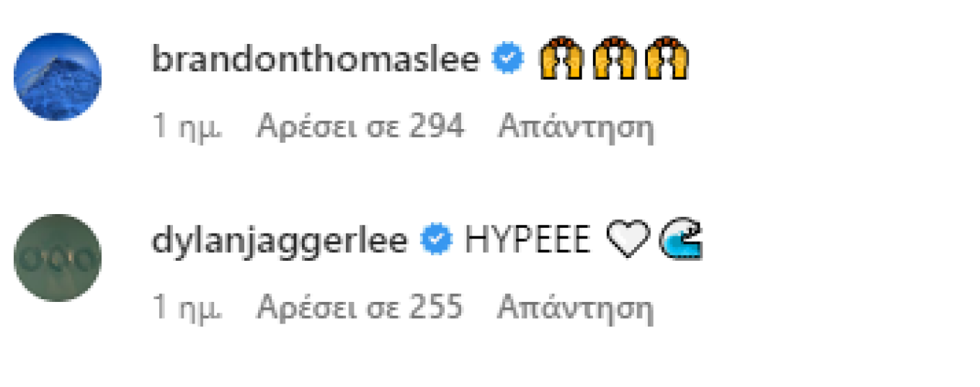Click the brandonthomaslee username

[x=316, y=59]
